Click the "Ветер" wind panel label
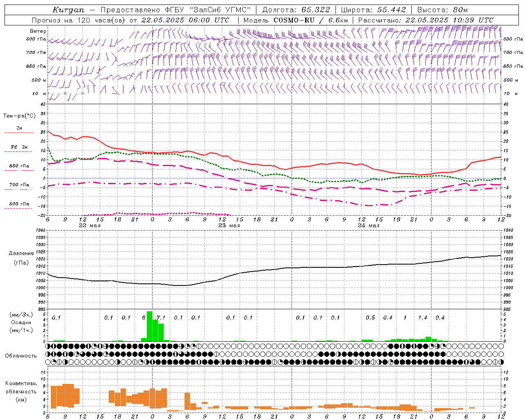 click(38, 31)
